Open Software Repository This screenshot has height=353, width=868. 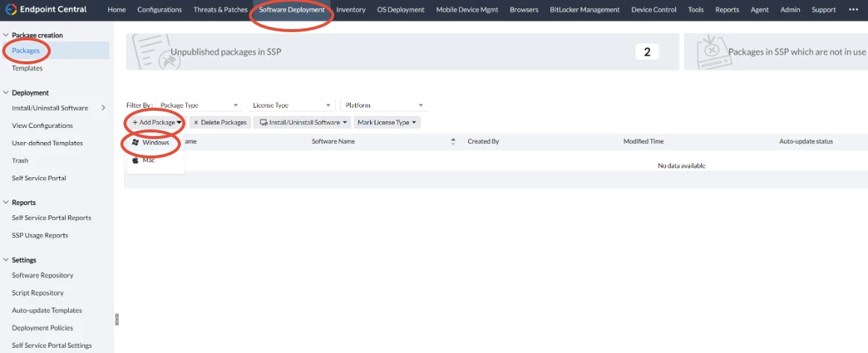click(43, 275)
